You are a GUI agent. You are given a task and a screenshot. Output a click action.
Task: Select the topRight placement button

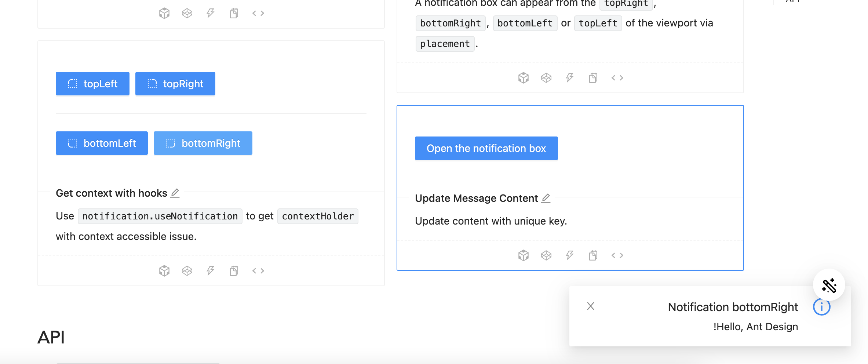pyautogui.click(x=175, y=84)
